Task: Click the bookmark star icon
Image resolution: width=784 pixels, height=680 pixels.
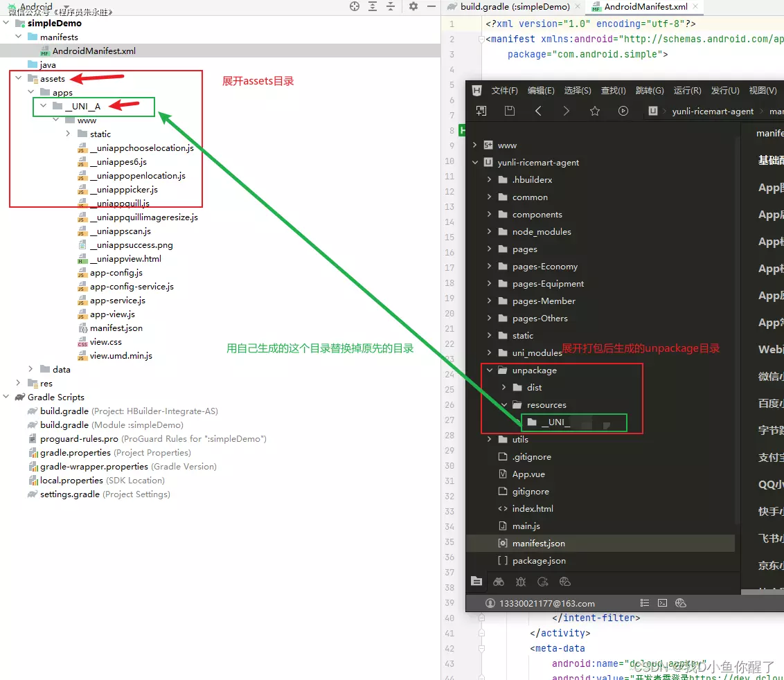Action: 594,111
